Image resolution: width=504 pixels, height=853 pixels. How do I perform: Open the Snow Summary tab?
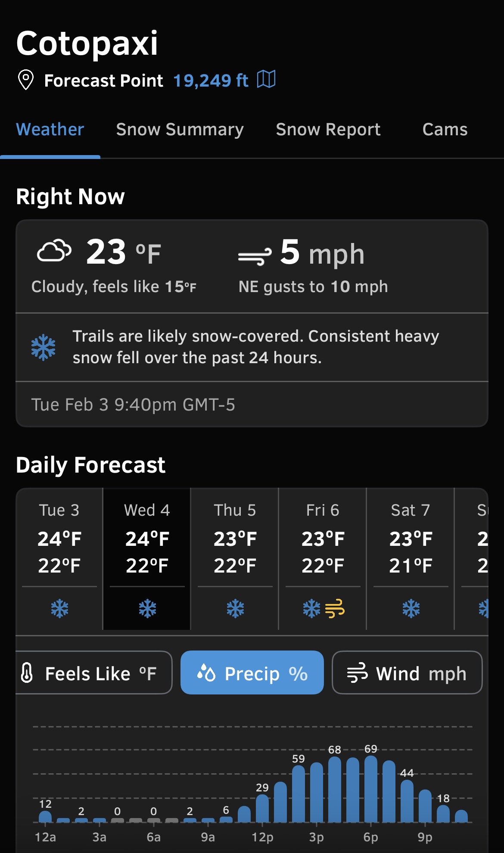(x=180, y=130)
